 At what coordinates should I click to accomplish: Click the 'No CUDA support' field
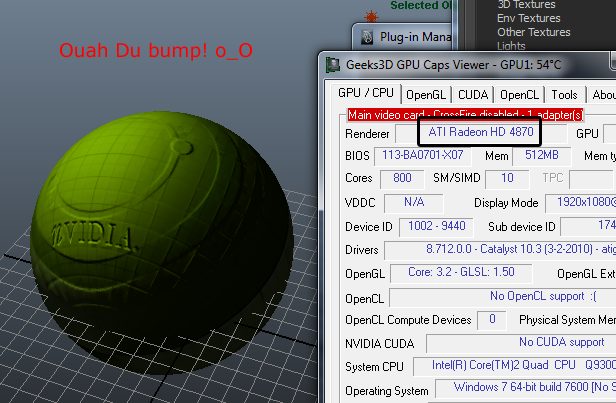pyautogui.click(x=521, y=343)
